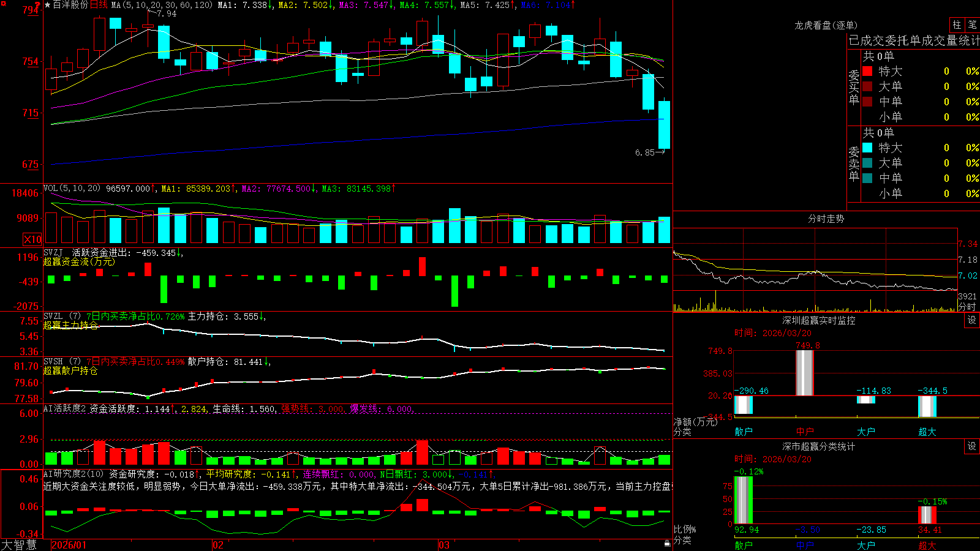The image size is (980, 551).
Task: Click the AI活跃度2 indicator title
Action: click(x=65, y=408)
